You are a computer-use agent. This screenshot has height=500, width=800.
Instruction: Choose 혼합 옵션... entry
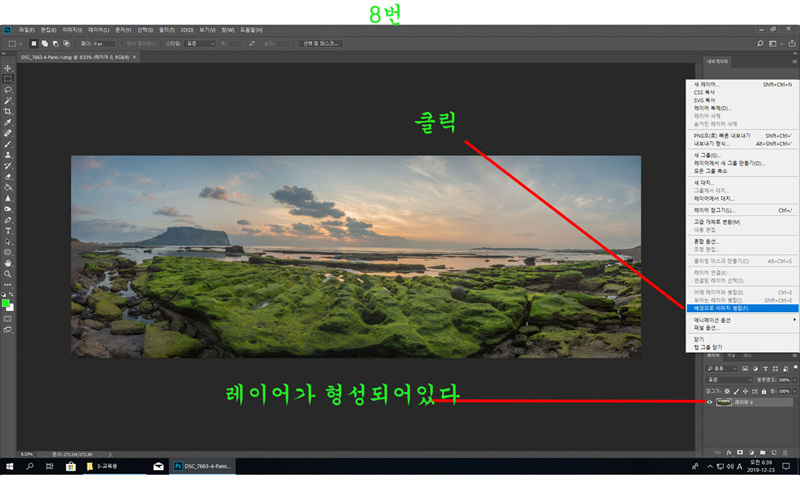tap(742, 241)
